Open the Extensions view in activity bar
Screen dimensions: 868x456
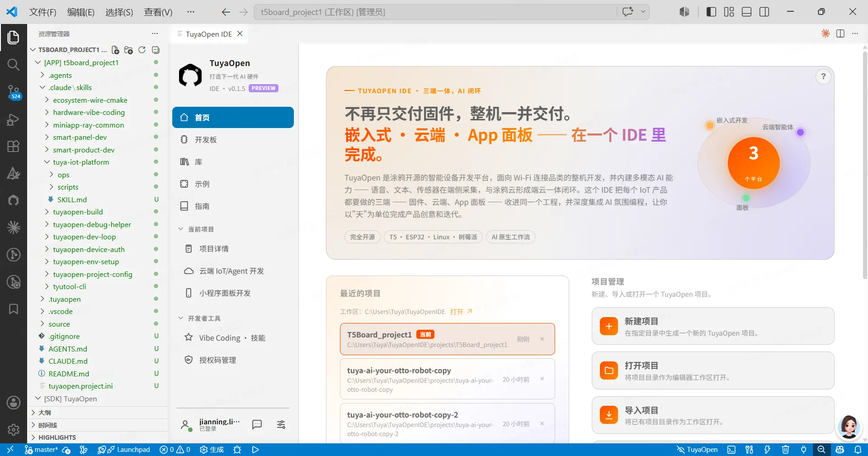click(14, 146)
